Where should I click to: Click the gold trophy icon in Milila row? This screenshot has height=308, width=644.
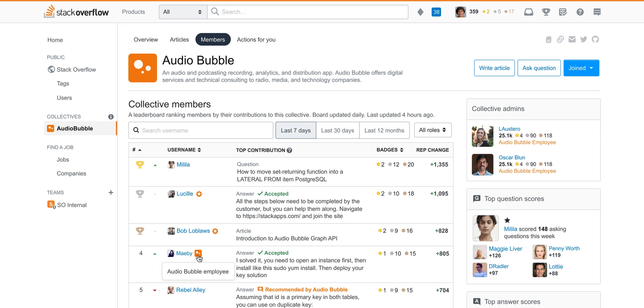140,165
